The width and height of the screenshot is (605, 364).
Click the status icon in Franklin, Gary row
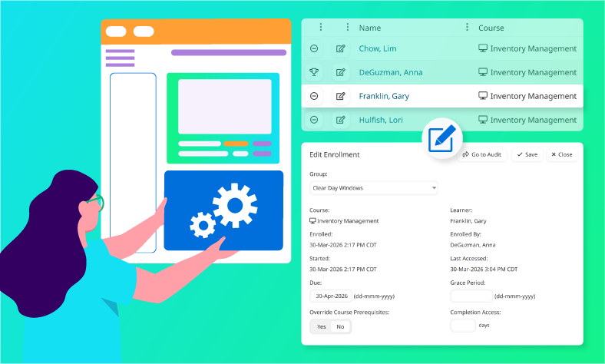tap(314, 96)
